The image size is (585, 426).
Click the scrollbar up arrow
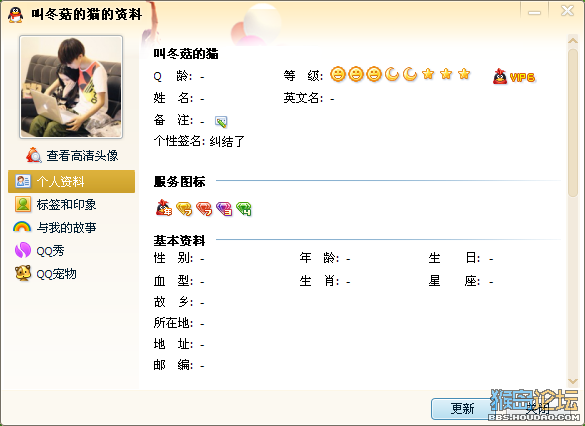coord(573,41)
